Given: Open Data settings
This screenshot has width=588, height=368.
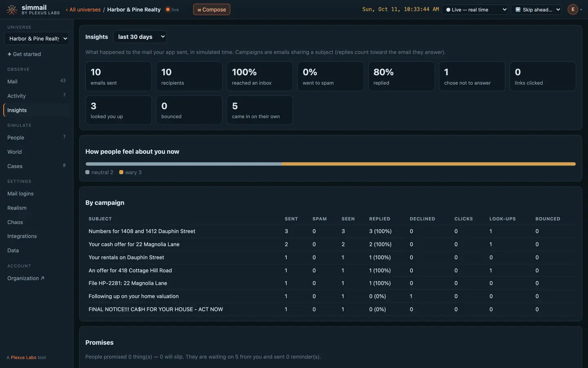Looking at the screenshot, I should pos(36,250).
